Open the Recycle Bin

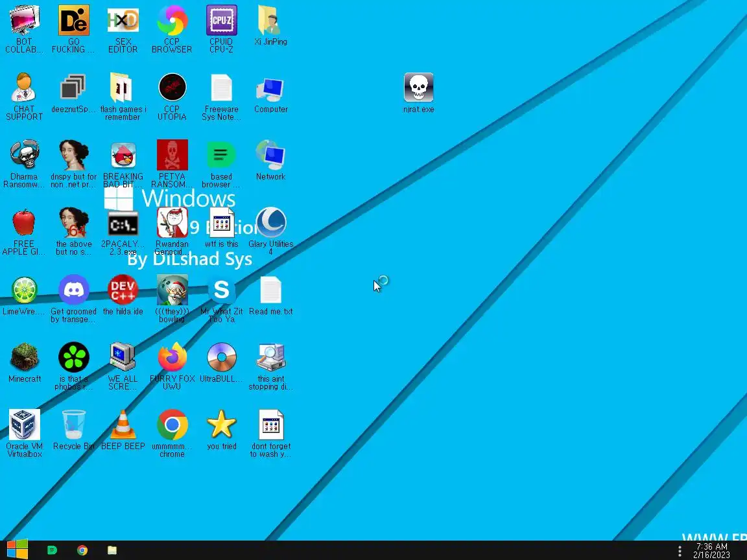coord(74,430)
